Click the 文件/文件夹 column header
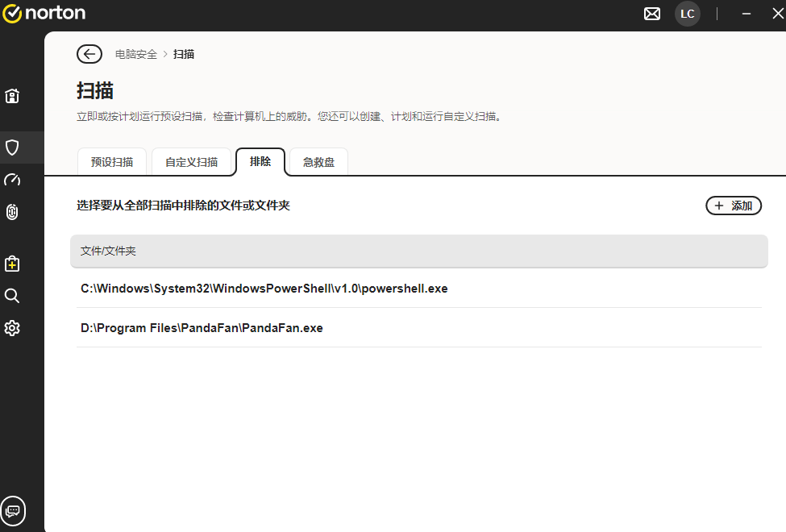786x532 pixels. (108, 251)
